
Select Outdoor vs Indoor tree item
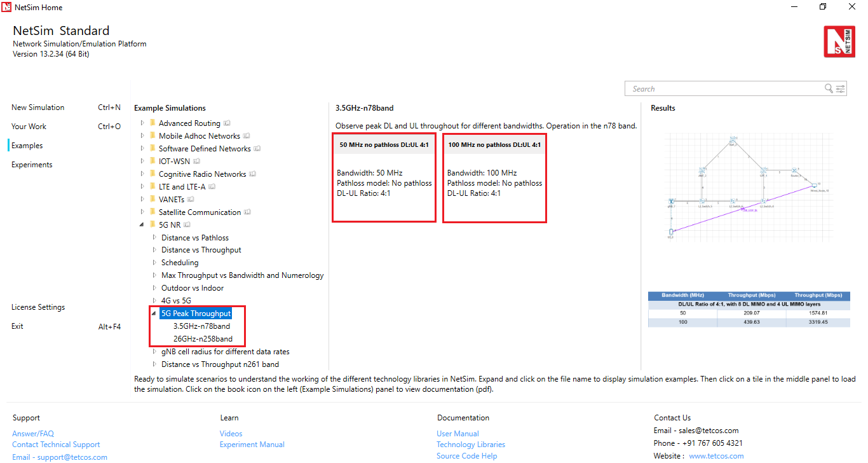click(192, 288)
